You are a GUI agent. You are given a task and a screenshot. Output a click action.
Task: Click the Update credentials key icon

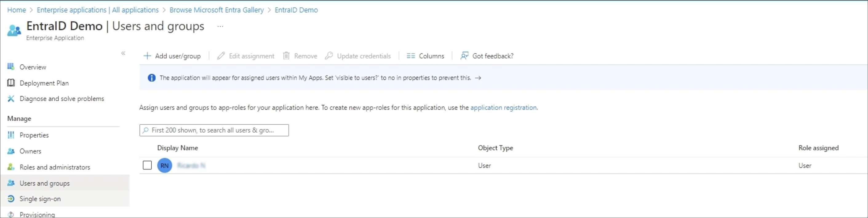(329, 56)
